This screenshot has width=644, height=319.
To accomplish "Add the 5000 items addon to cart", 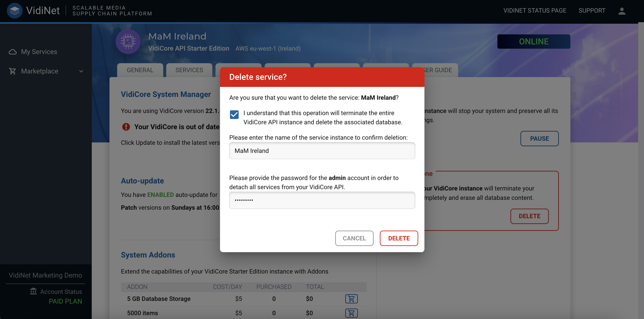I will point(351,313).
